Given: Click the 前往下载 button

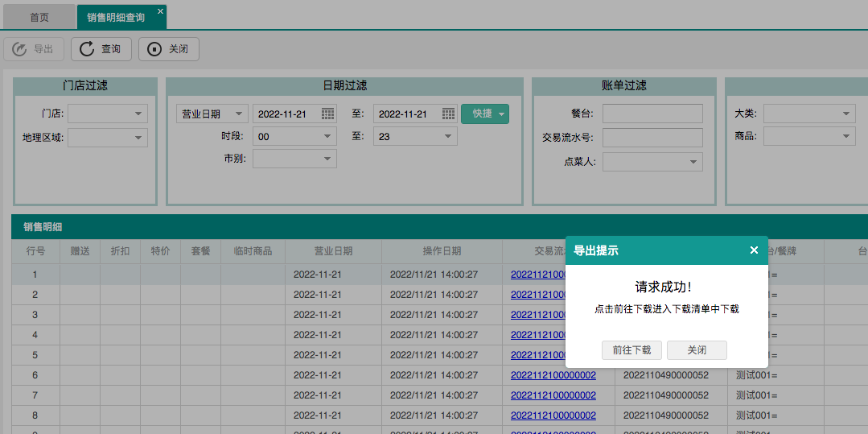Looking at the screenshot, I should tap(631, 350).
